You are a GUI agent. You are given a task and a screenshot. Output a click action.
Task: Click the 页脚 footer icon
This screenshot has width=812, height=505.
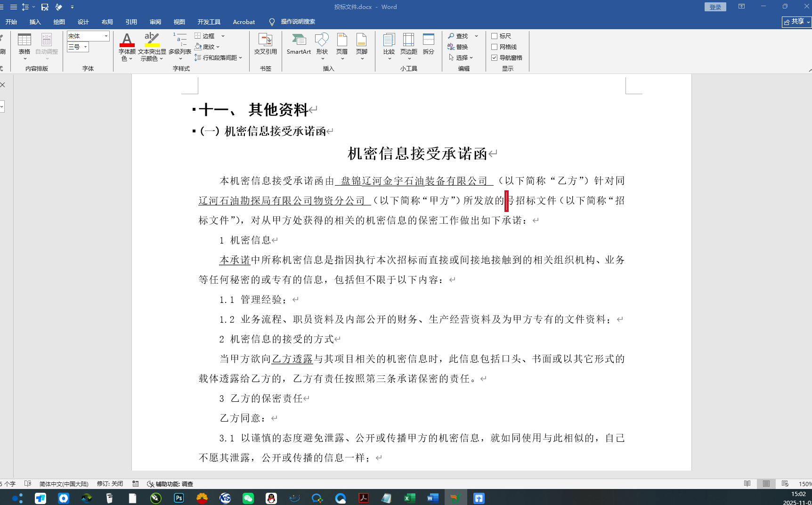pyautogui.click(x=362, y=46)
